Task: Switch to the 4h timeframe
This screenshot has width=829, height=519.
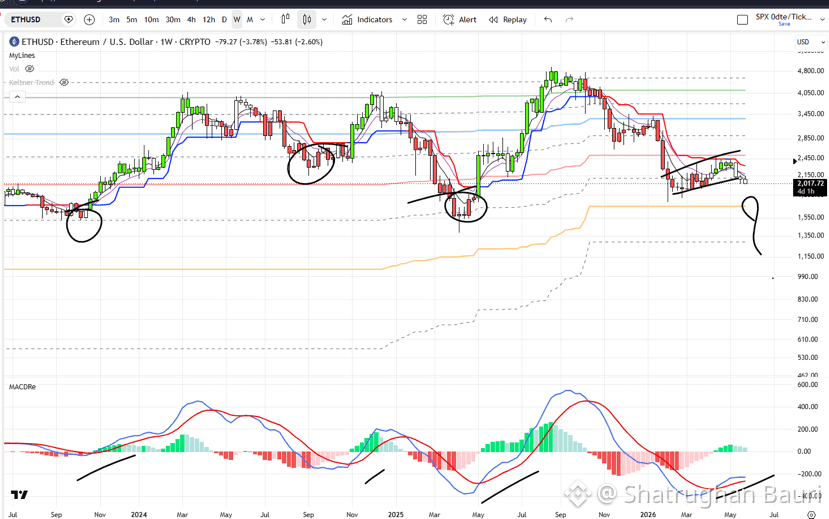Action: [191, 20]
